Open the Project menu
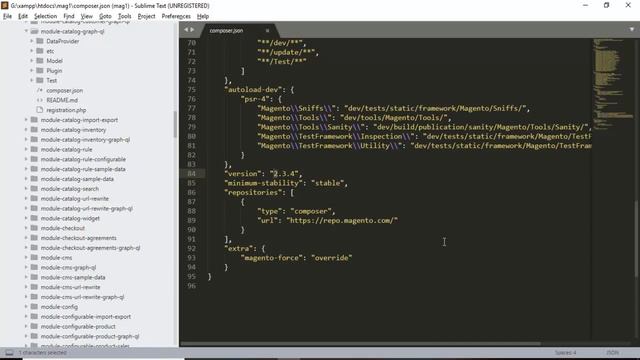640x360 pixels. 146,16
